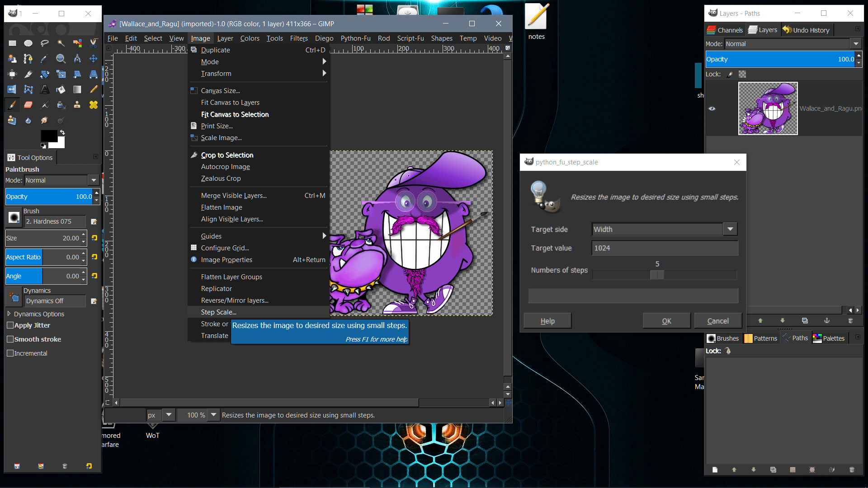
Task: Pick the Bucket Fill tool
Action: click(x=61, y=89)
